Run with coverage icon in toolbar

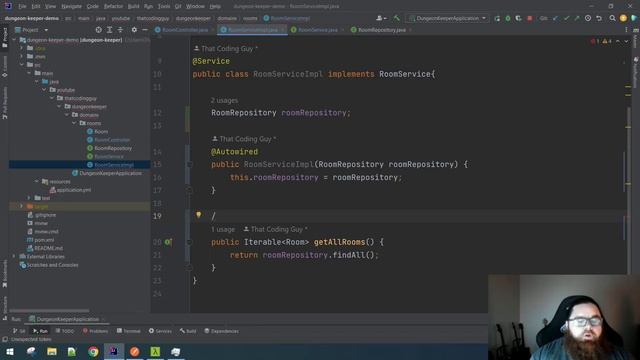pyautogui.click(x=518, y=18)
